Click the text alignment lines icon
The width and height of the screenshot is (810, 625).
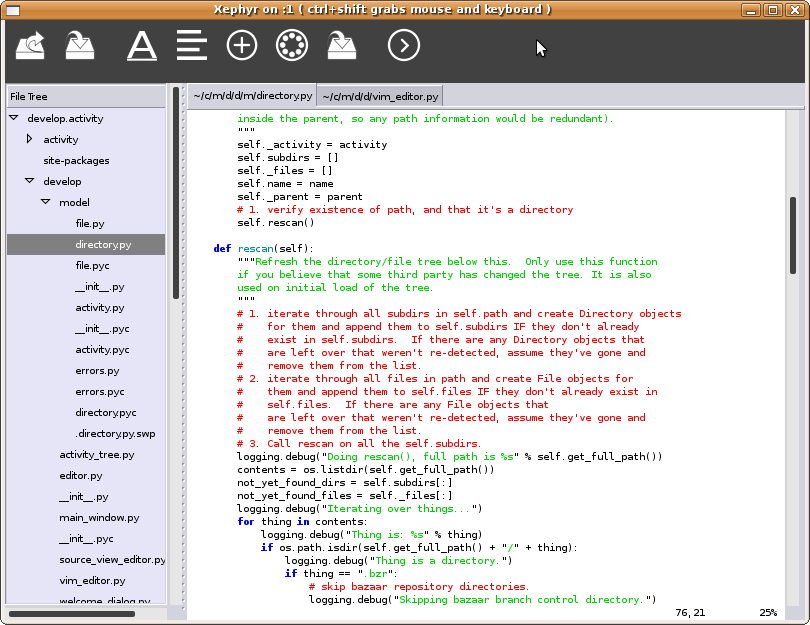pos(191,45)
